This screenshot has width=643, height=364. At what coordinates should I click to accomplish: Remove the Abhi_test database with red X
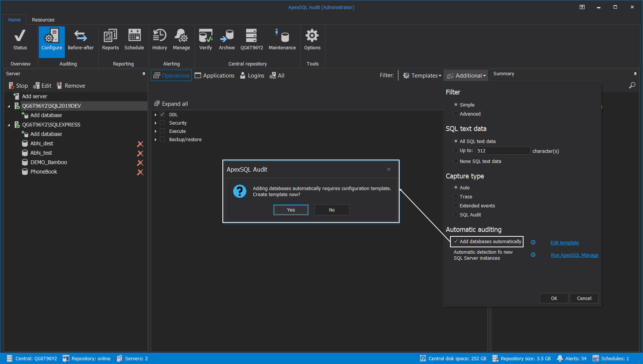140,153
